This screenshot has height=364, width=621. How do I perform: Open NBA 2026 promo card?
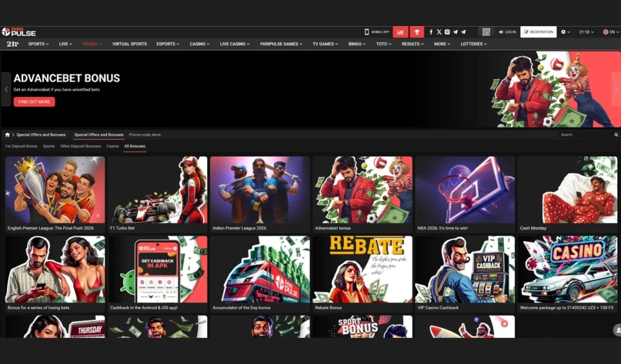pyautogui.click(x=465, y=194)
